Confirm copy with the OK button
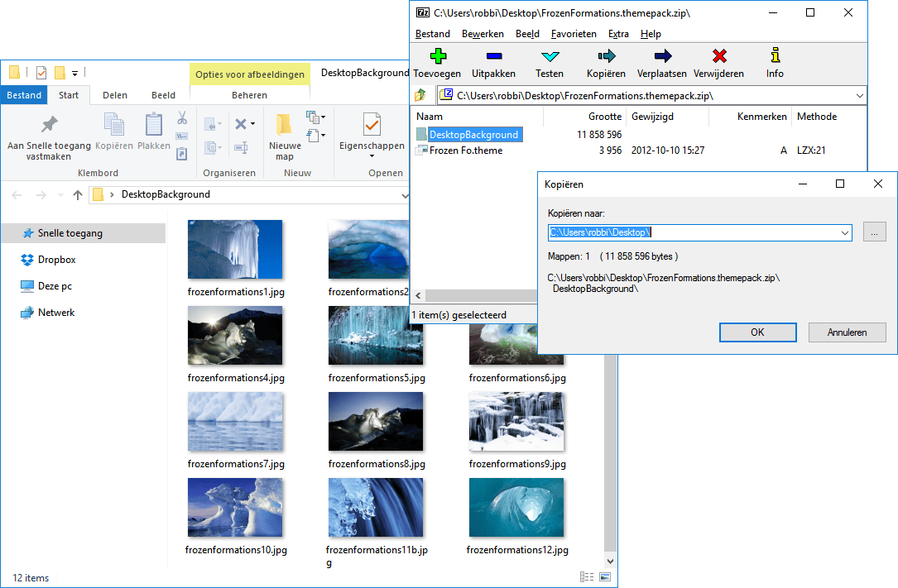Viewport: 898px width, 588px height. [757, 332]
